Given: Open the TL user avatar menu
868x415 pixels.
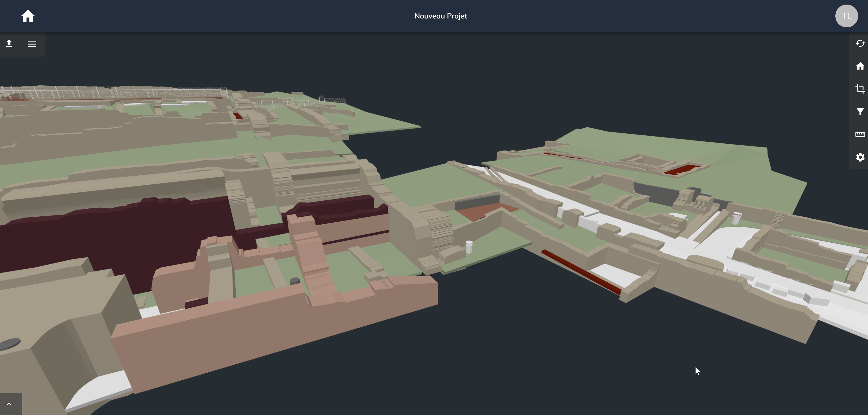Looking at the screenshot, I should pos(846,16).
